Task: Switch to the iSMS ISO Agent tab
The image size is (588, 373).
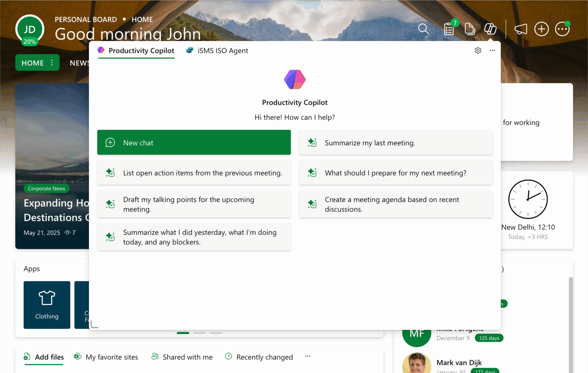Action: click(217, 50)
